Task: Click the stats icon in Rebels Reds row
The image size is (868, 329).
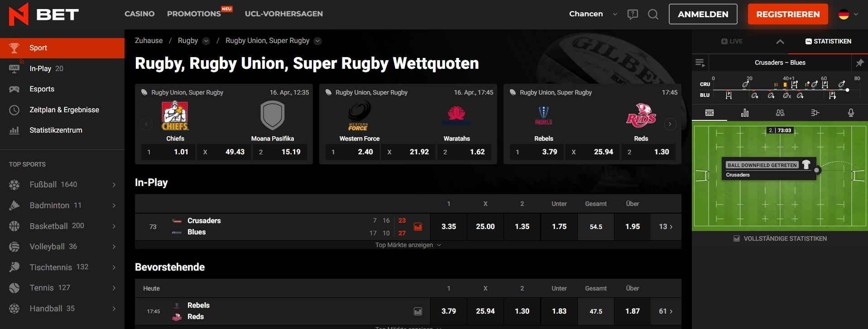Action: 418,311
